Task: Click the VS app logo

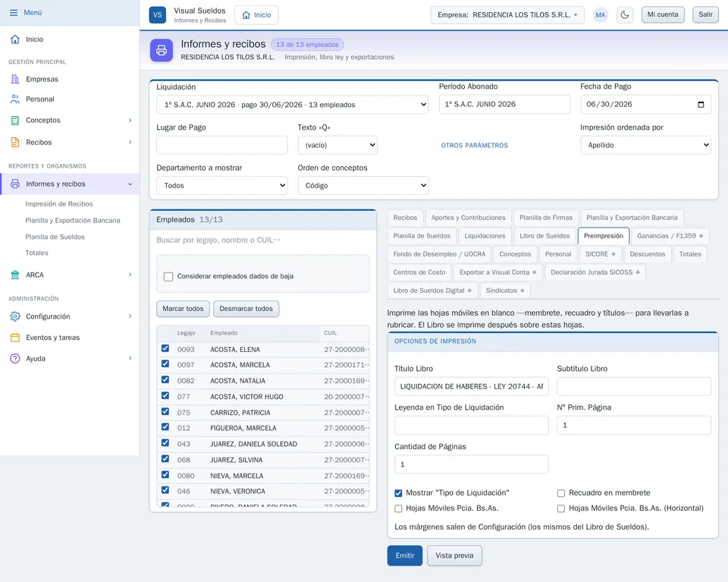Action: (158, 15)
